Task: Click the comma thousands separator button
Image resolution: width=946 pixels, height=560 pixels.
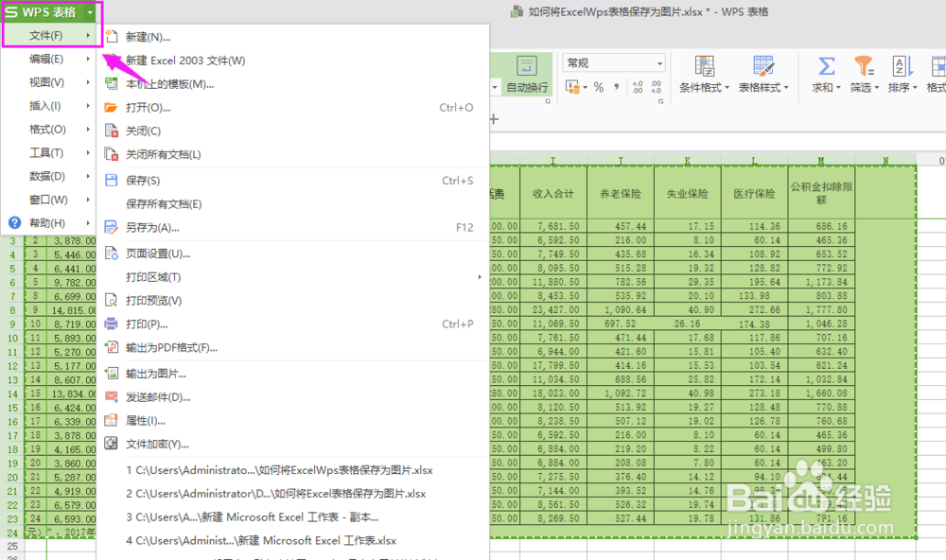Action: coord(617,87)
